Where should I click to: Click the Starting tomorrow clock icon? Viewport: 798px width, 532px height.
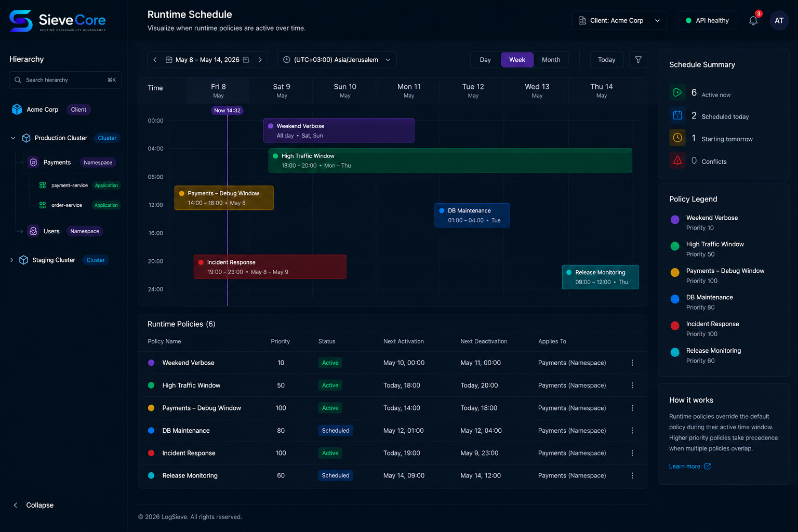[x=677, y=138]
